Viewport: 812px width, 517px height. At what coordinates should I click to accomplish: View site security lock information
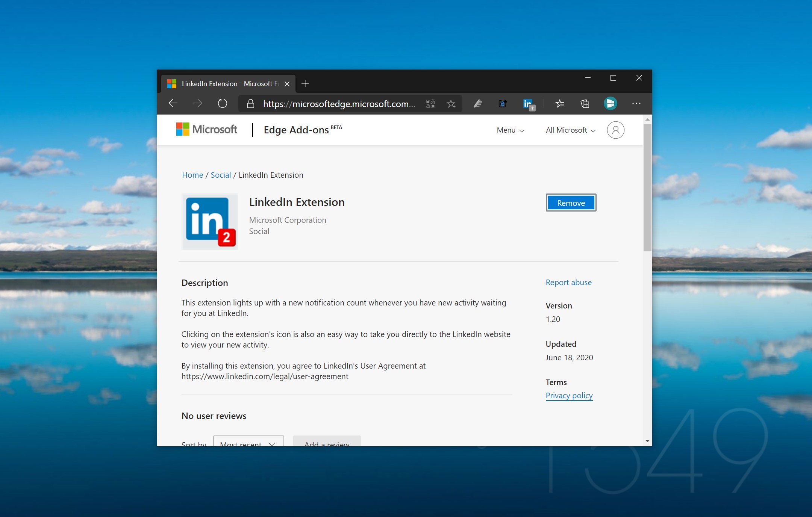tap(251, 104)
